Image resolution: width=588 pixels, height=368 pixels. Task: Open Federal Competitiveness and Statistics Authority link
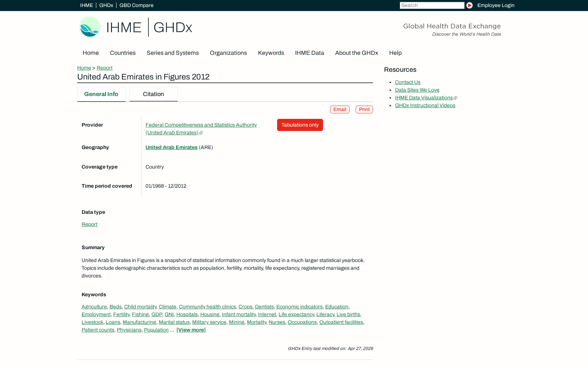click(201, 129)
